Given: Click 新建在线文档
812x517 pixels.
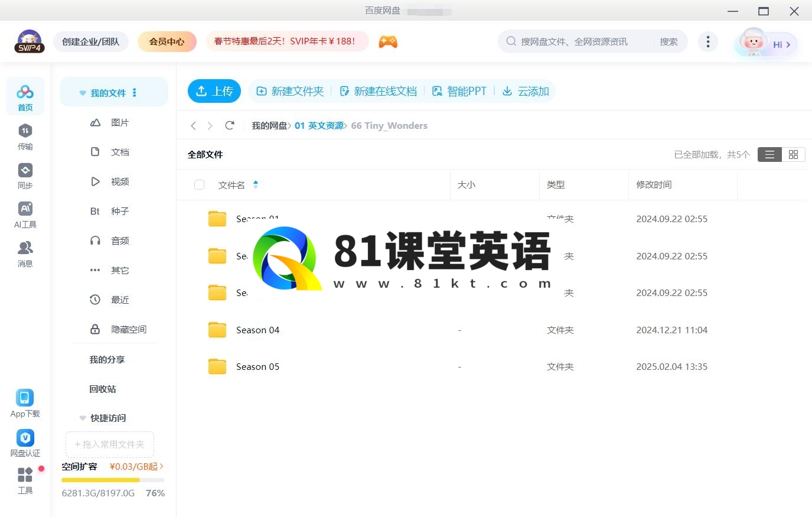Looking at the screenshot, I should pos(379,91).
